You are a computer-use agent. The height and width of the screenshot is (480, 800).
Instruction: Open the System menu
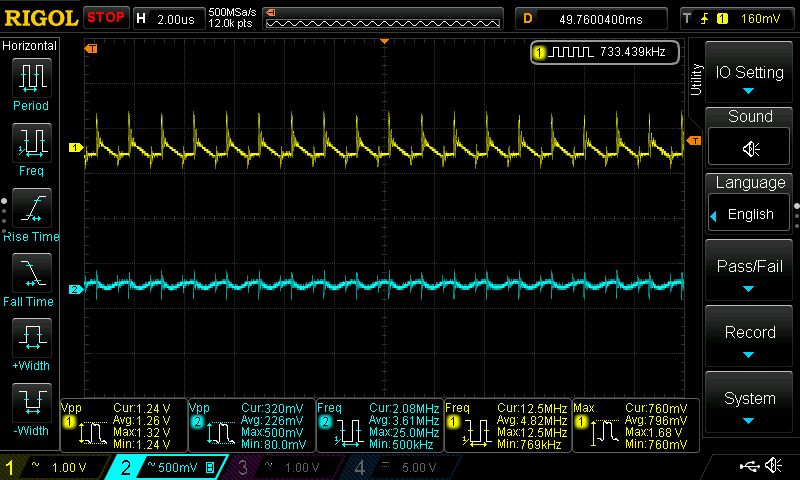[x=749, y=402]
